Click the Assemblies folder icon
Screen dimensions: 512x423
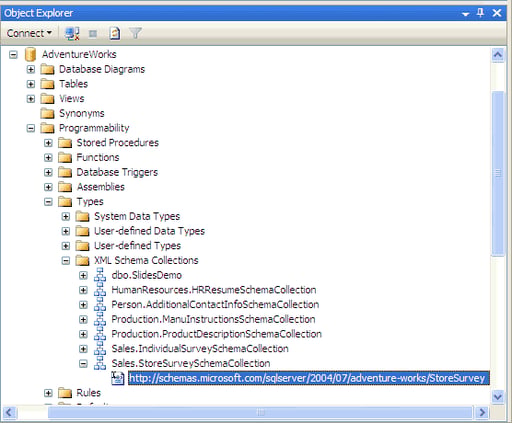65,187
